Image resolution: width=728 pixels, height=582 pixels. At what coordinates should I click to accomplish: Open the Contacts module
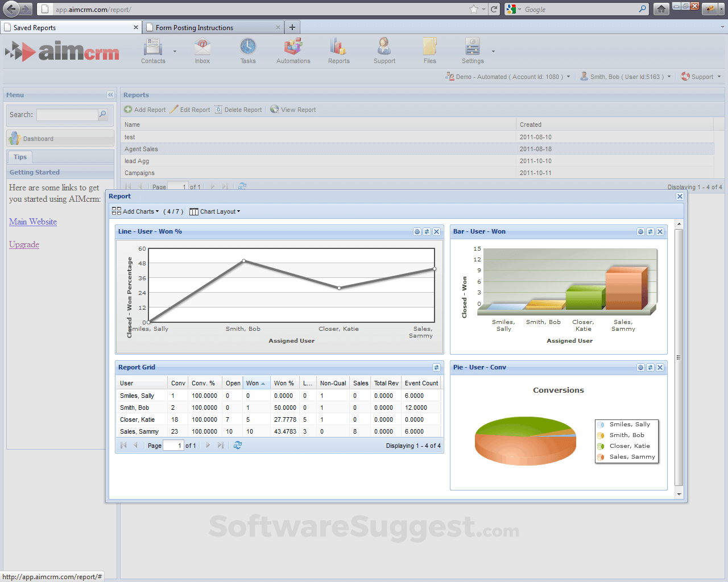click(152, 50)
